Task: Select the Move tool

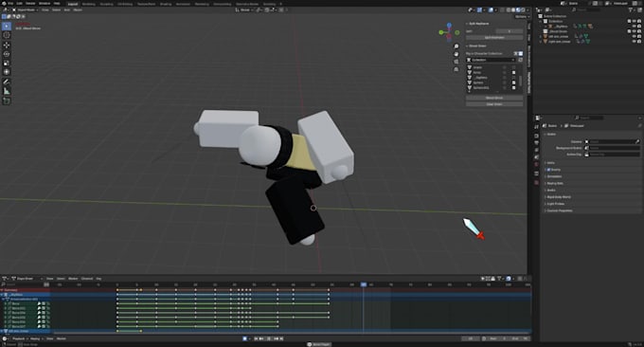Action: coord(7,45)
